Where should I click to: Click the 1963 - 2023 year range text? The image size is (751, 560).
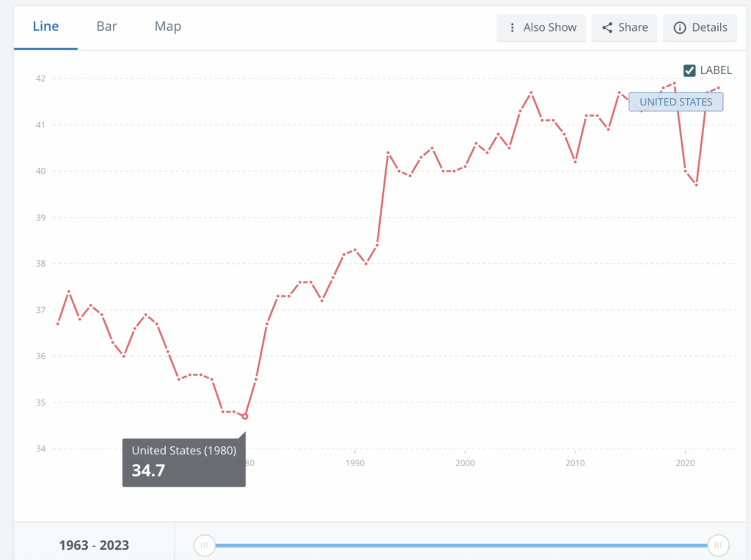[94, 545]
